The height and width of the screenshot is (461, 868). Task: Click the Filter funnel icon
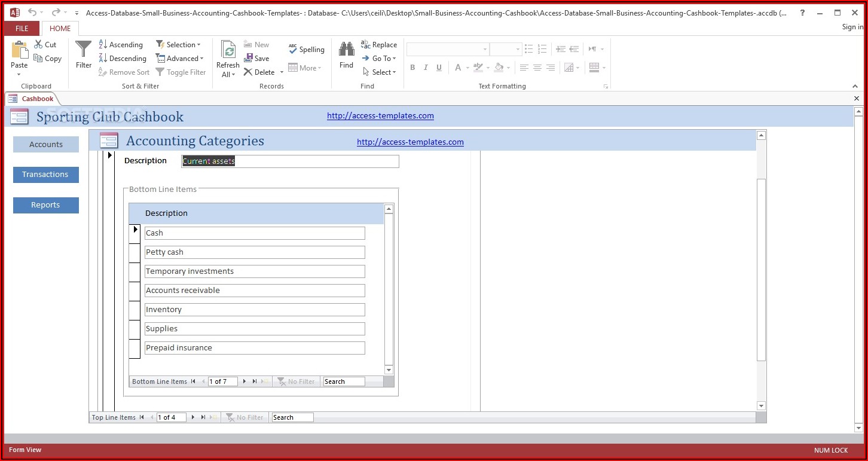coord(84,50)
